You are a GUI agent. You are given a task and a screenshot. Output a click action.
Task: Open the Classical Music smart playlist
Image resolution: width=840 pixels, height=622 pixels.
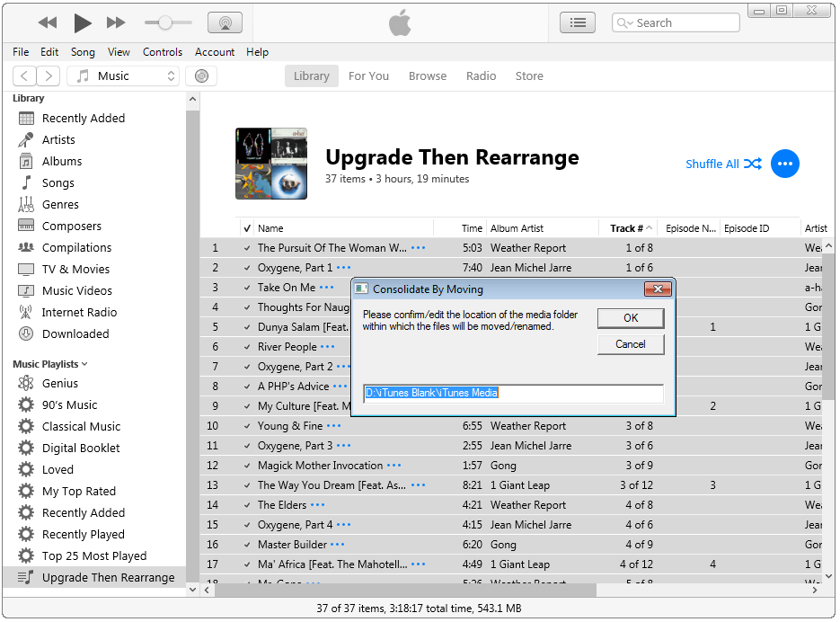(81, 426)
